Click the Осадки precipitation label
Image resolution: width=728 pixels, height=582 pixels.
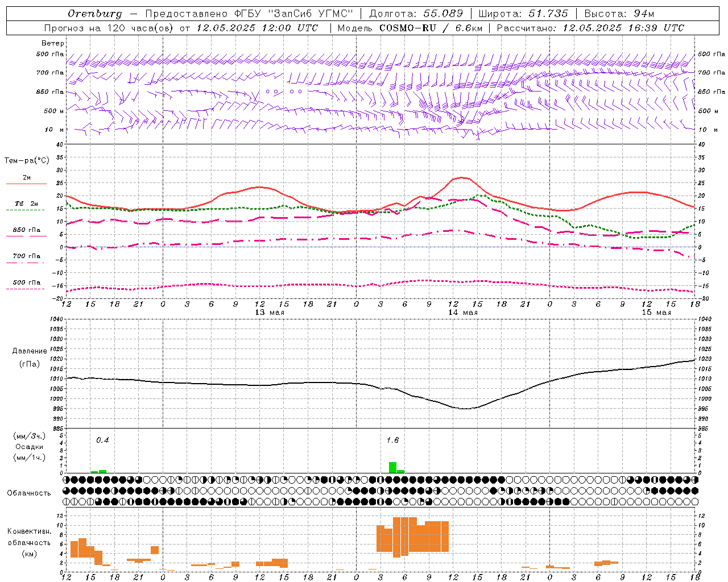click(30, 447)
